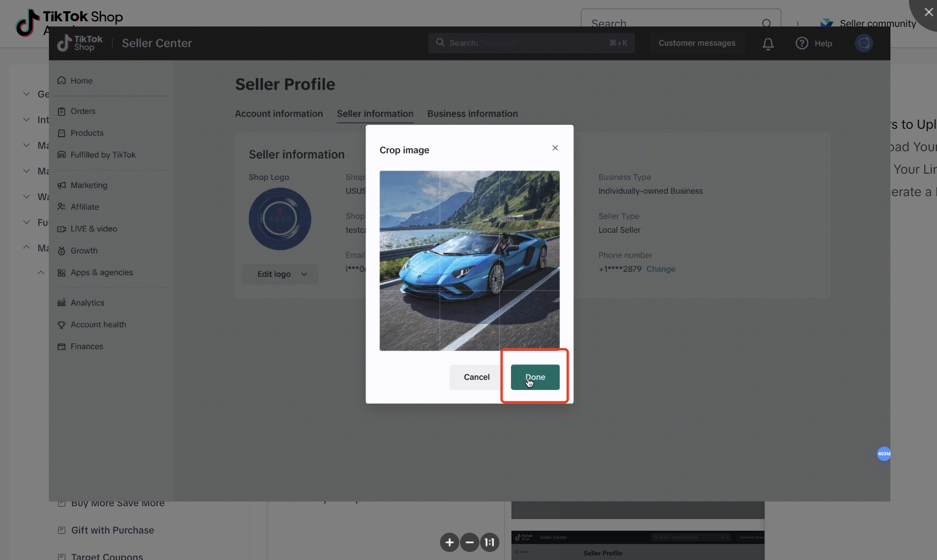Switch to the Account information tab

279,114
